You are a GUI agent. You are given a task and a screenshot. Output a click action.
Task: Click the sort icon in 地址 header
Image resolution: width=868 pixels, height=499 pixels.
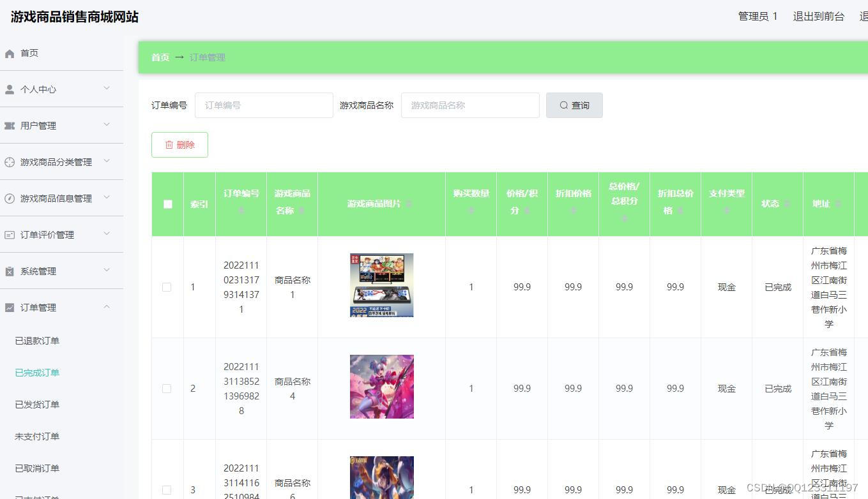838,204
